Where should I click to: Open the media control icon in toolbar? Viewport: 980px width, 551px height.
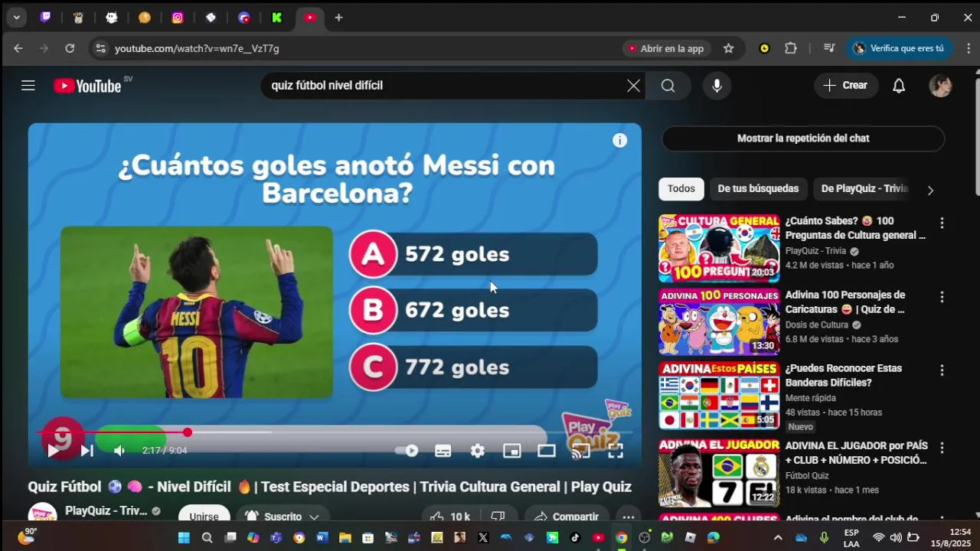click(828, 48)
